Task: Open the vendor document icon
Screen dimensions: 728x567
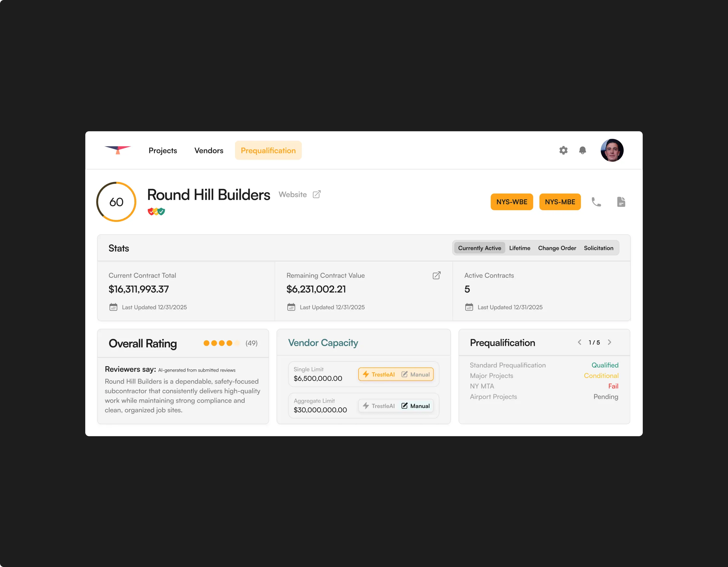Action: click(621, 202)
